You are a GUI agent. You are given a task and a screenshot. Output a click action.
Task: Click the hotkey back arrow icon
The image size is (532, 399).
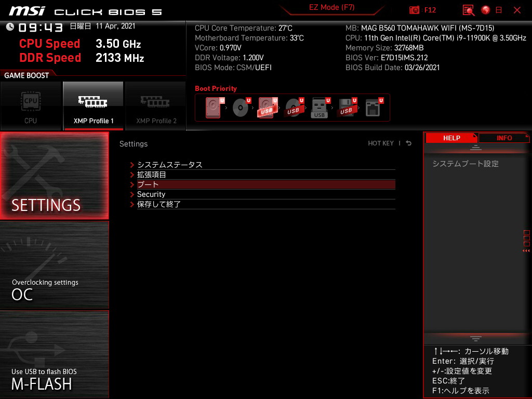pyautogui.click(x=409, y=143)
